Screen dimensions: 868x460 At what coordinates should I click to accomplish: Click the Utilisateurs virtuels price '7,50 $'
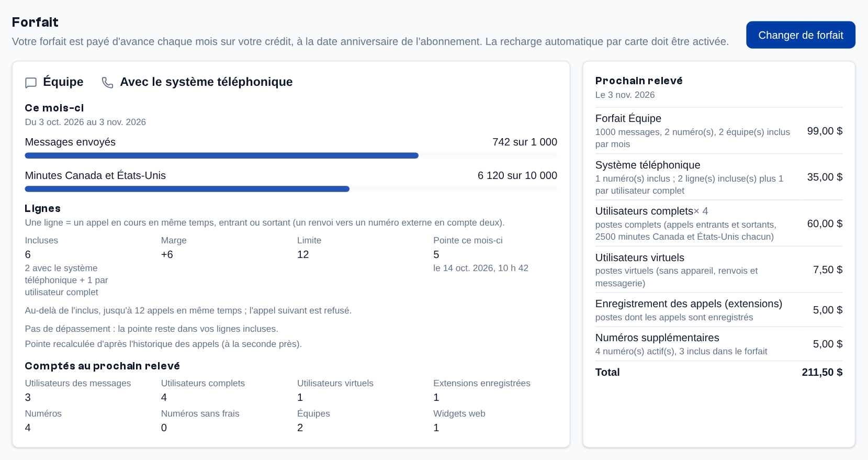(828, 270)
